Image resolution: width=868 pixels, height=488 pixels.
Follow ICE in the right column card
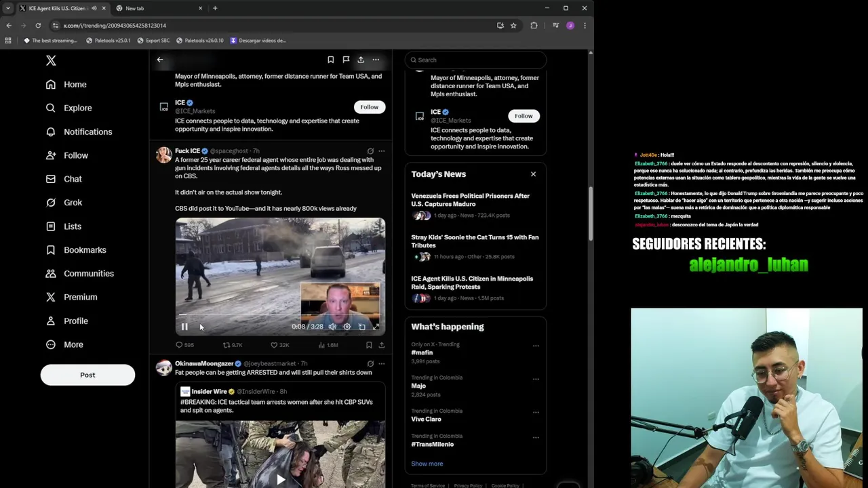click(524, 116)
